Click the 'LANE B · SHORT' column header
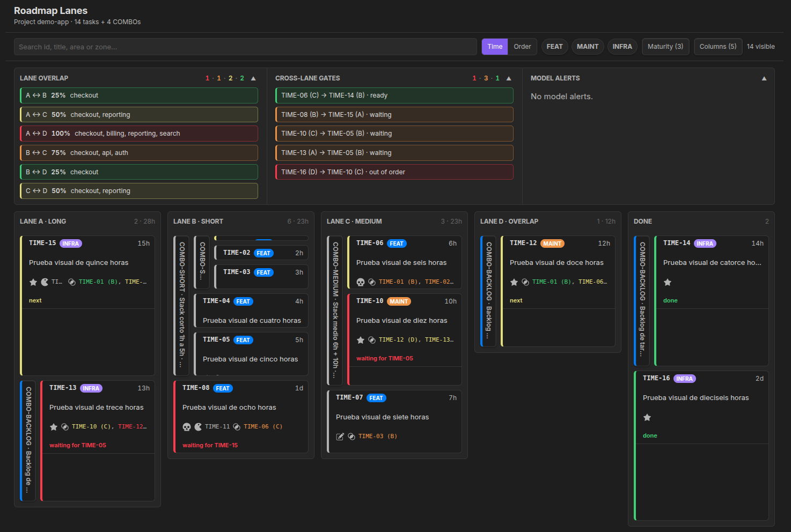This screenshot has height=532, width=791. 198,221
